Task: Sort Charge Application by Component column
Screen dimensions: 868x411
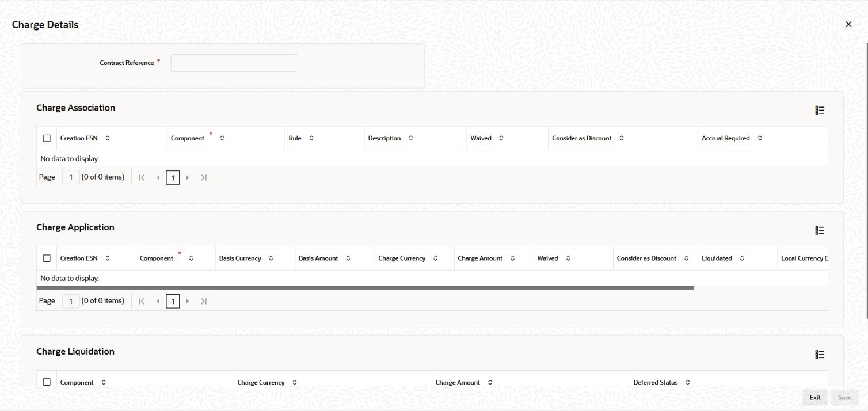Action: 191,258
